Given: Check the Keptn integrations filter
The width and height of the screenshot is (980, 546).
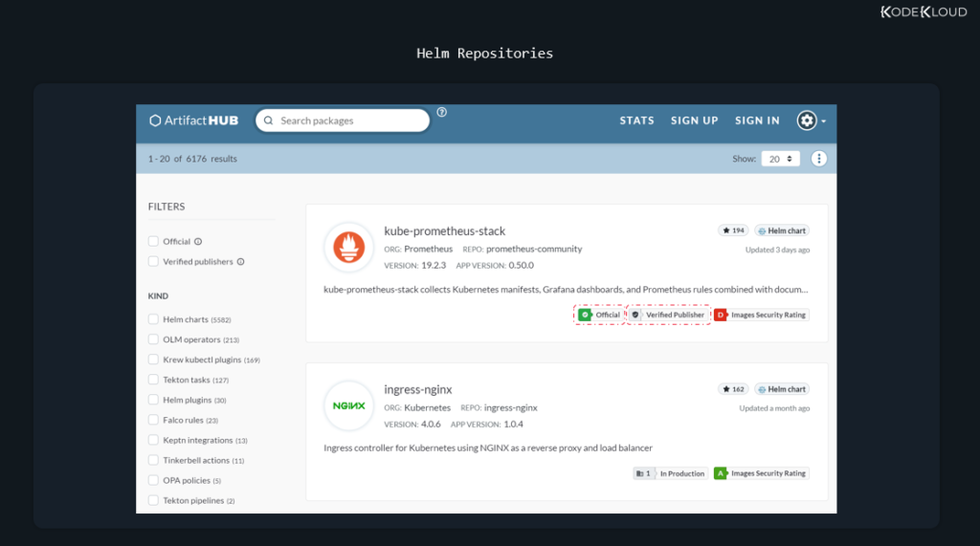Looking at the screenshot, I should [x=153, y=440].
